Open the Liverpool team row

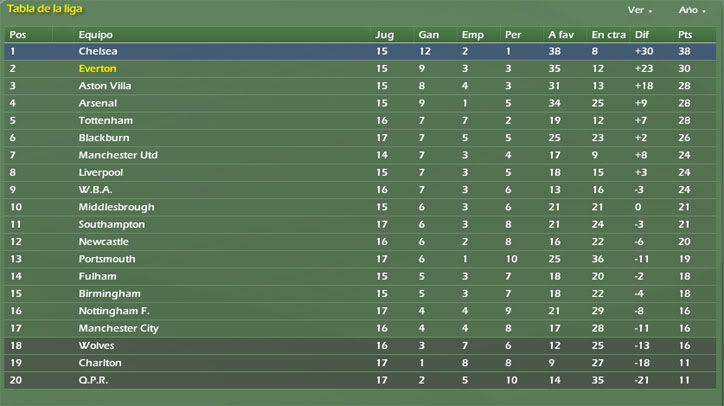pos(360,173)
